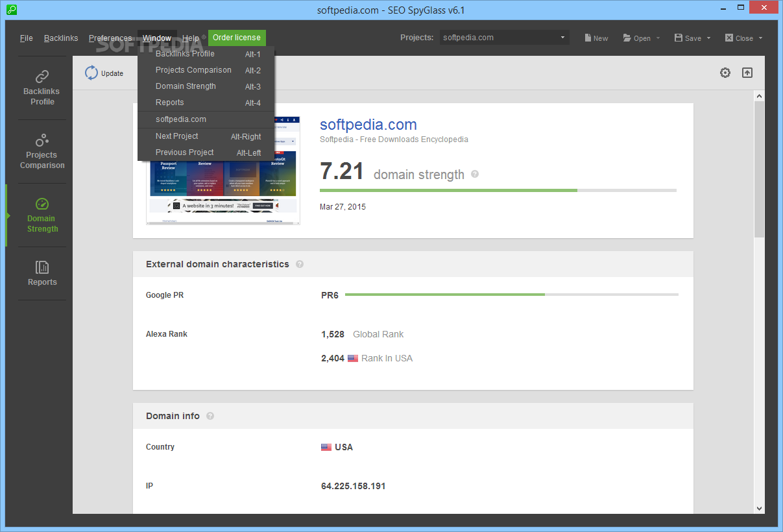Click the domain strength progress bar
Screen dimensions: 783x532
[498, 190]
